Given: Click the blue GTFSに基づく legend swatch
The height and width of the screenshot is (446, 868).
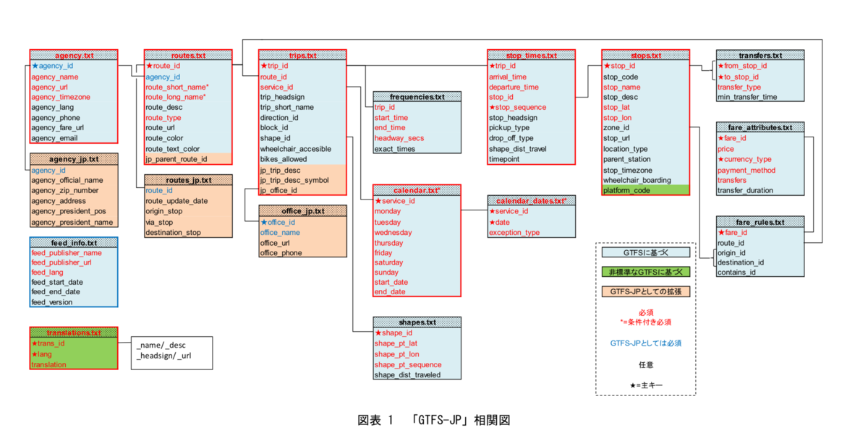Looking at the screenshot, I should [646, 253].
